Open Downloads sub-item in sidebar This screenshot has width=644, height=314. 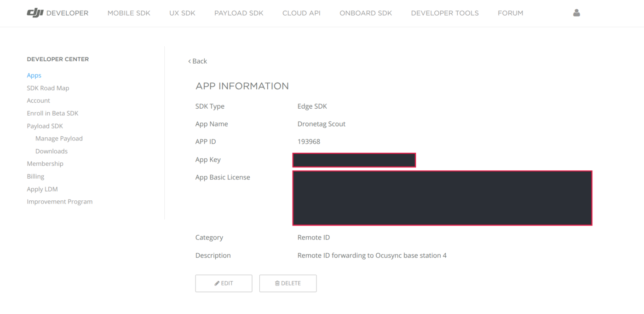[x=52, y=151]
